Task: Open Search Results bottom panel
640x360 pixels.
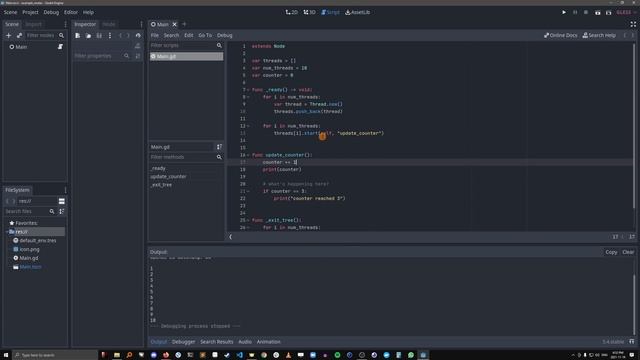Action: click(217, 342)
